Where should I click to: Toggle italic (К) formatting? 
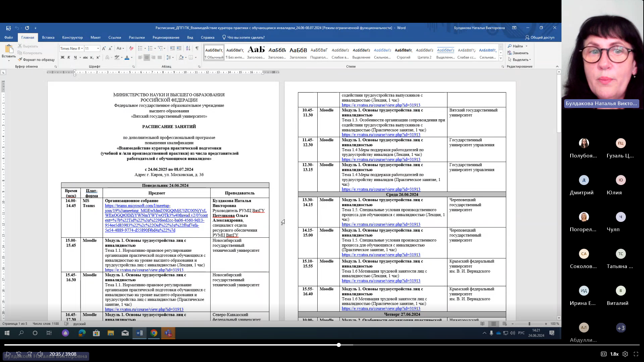(69, 58)
